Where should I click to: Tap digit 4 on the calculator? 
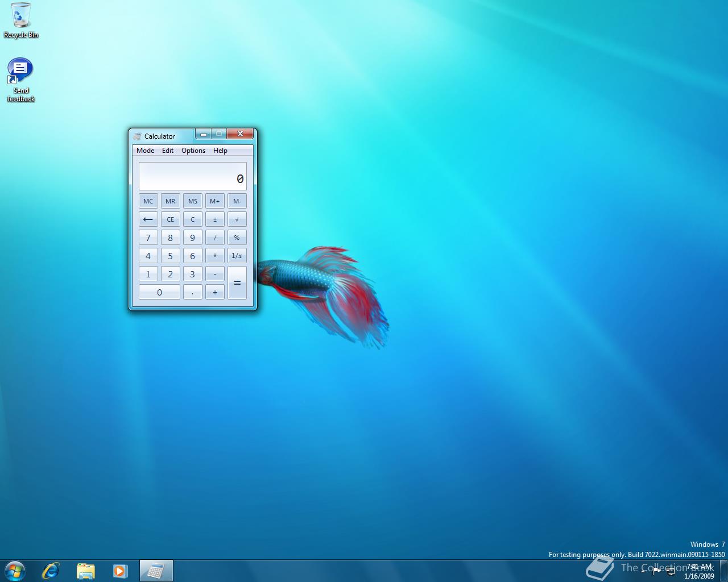click(x=148, y=256)
